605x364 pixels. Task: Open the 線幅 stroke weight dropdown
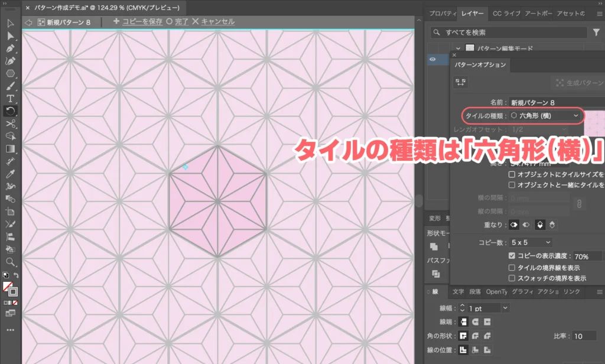coord(505,308)
